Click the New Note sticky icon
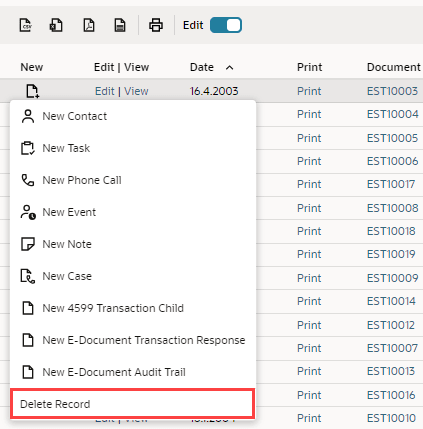423x429 pixels. pyautogui.click(x=28, y=244)
